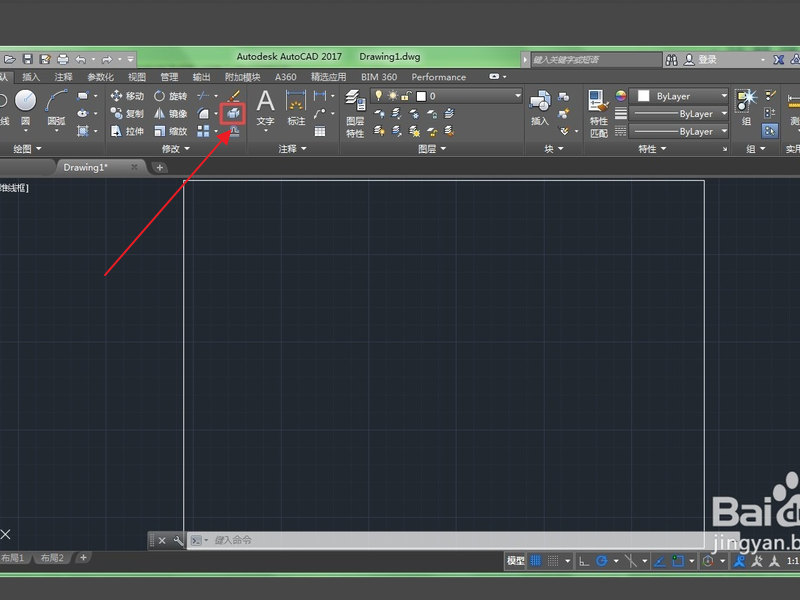
Task: Expand the Modify (修改) panel
Action: 176,148
